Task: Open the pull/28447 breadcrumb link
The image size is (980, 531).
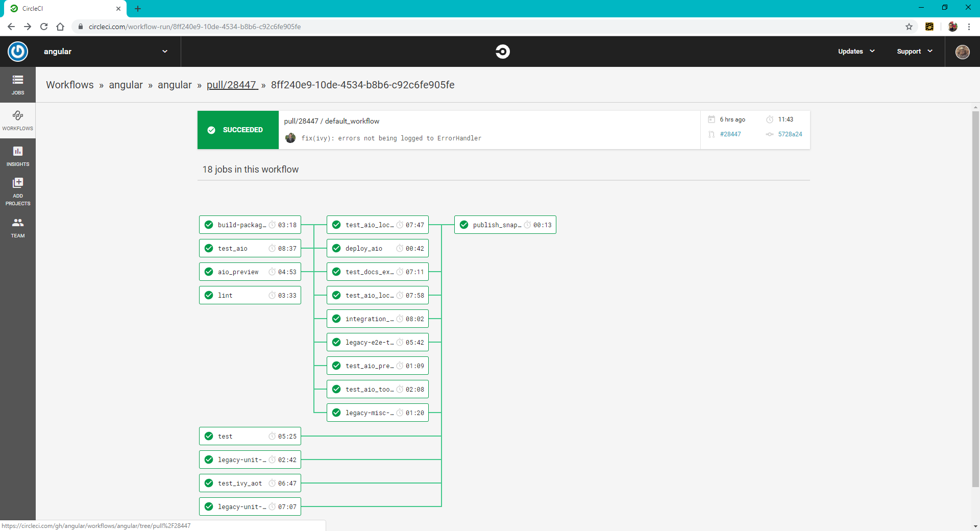Action: pyautogui.click(x=231, y=85)
